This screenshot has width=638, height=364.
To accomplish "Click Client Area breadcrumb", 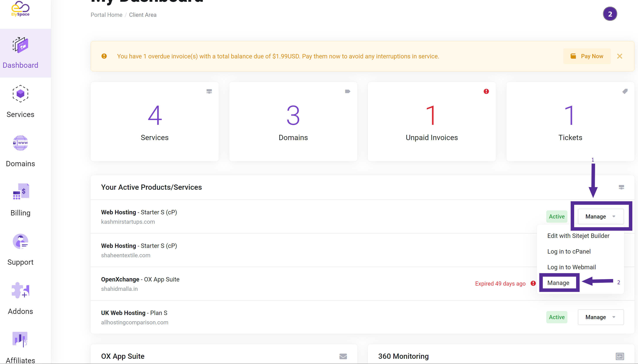I will click(143, 15).
